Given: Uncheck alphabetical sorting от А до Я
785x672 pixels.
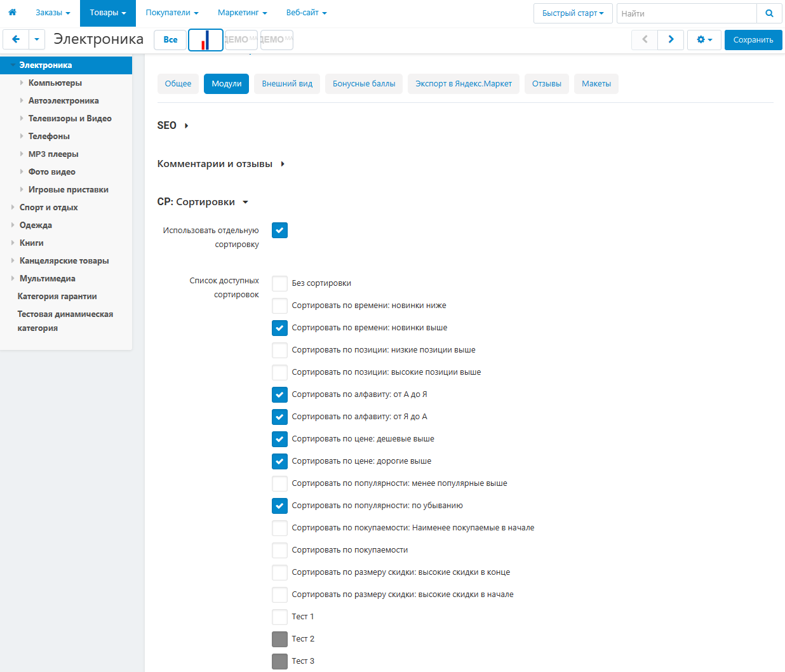Looking at the screenshot, I should click(279, 394).
